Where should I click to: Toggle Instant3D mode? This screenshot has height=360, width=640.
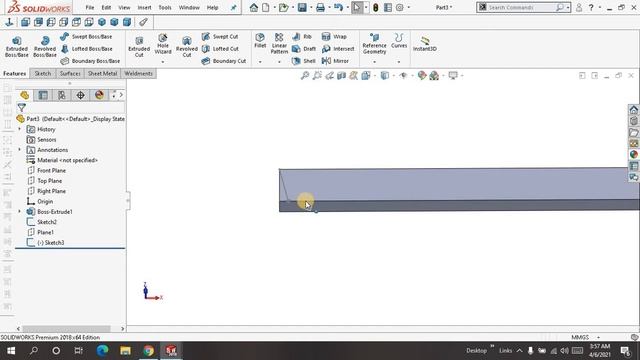[424, 44]
